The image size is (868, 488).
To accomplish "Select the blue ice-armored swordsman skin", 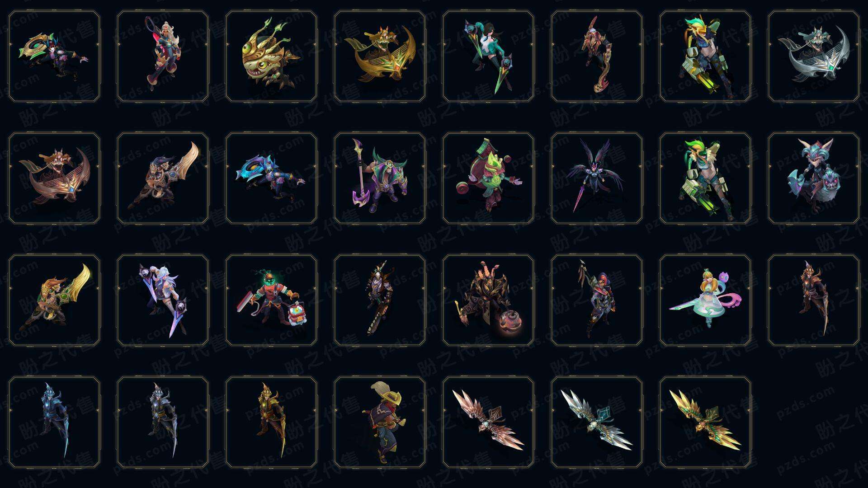I will point(54,422).
